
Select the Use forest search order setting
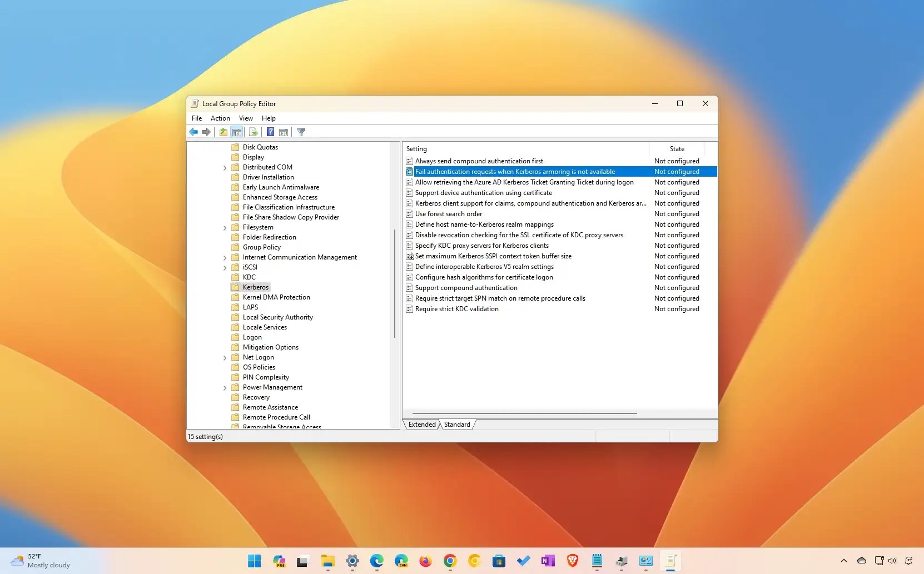point(449,213)
